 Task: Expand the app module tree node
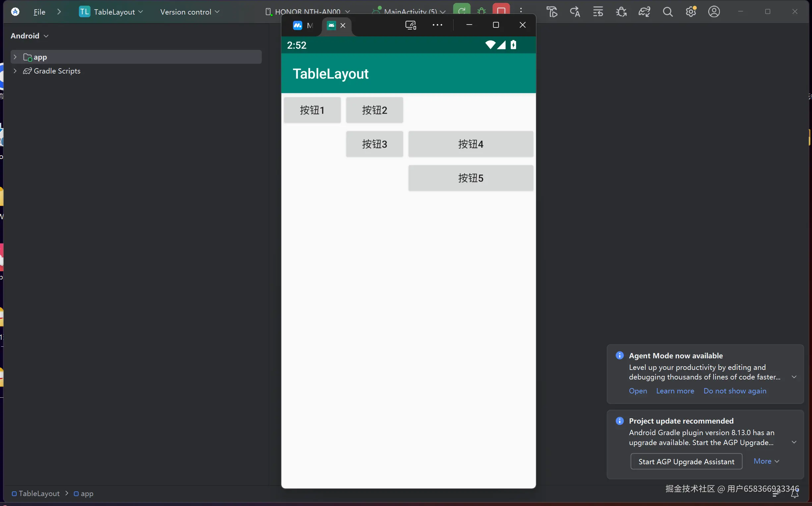point(15,57)
